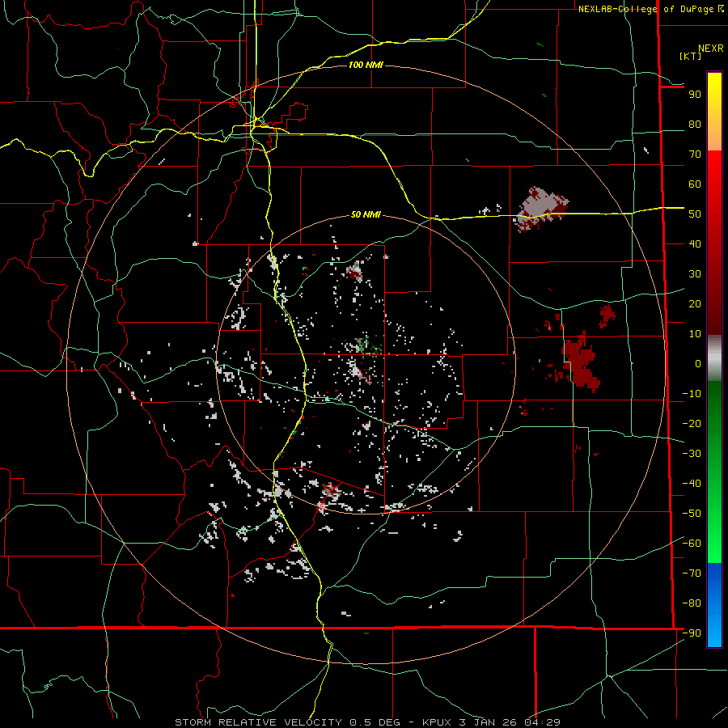Viewport: 728px width, 728px height.
Task: Click the -10 value on velocity scale
Action: click(692, 394)
